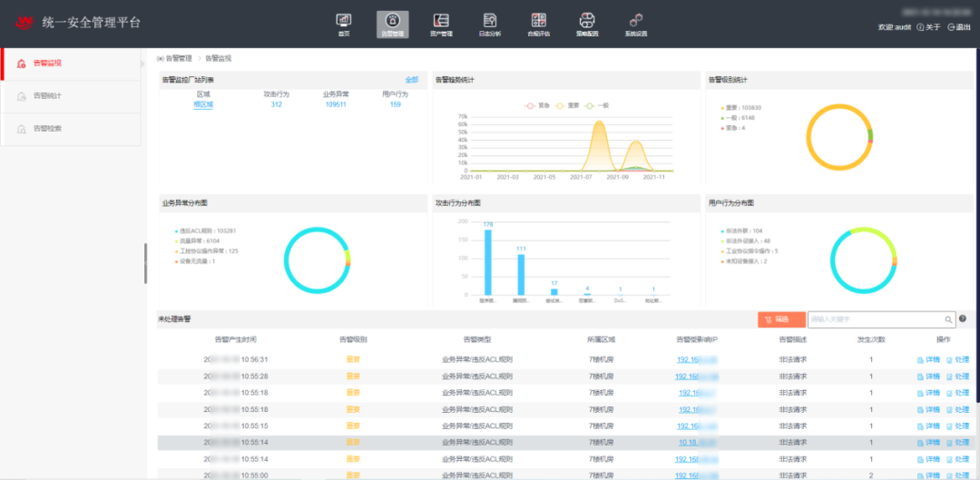Click the breadcrumb icon before 告警管理

pos(160,58)
